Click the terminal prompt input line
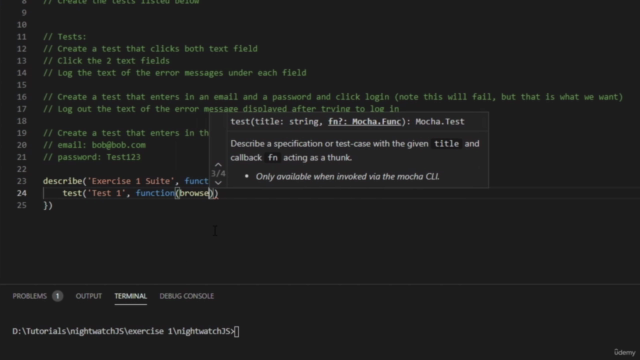640x360 pixels. coord(126,331)
